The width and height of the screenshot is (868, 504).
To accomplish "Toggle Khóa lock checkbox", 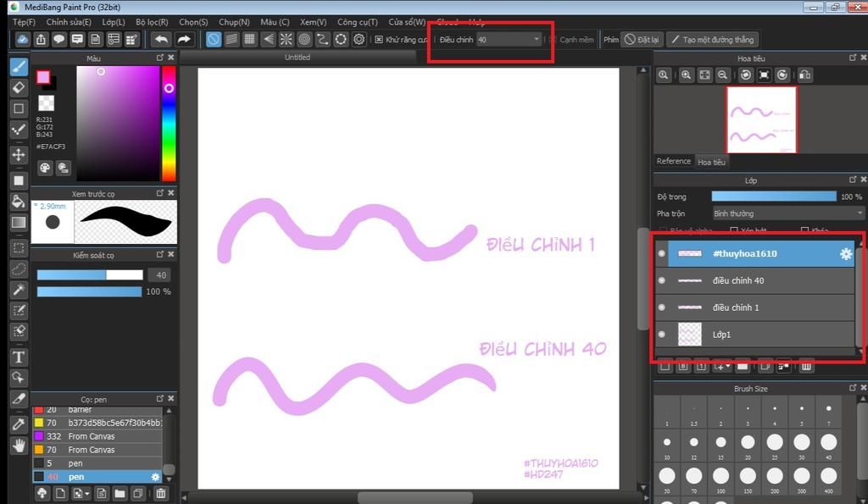I will coord(804,230).
